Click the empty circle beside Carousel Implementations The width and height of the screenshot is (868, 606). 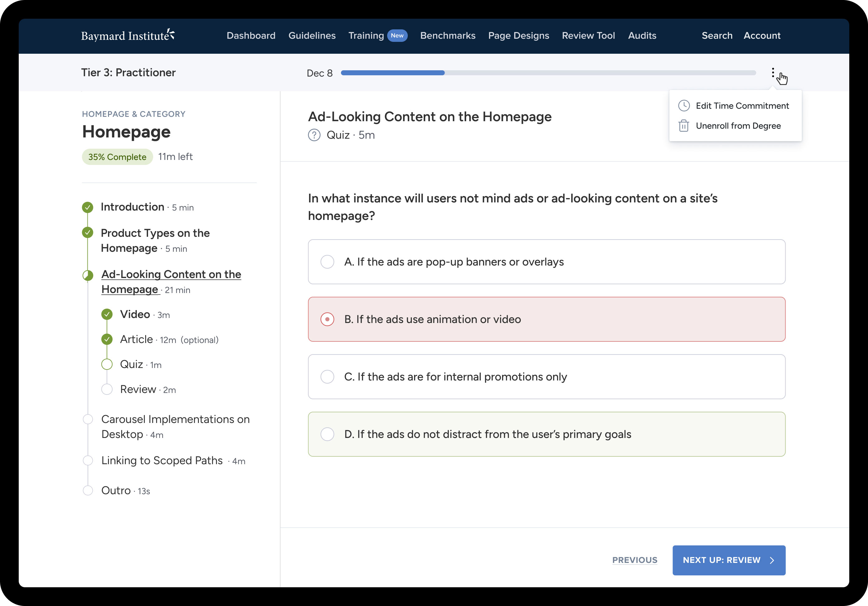pyautogui.click(x=88, y=419)
